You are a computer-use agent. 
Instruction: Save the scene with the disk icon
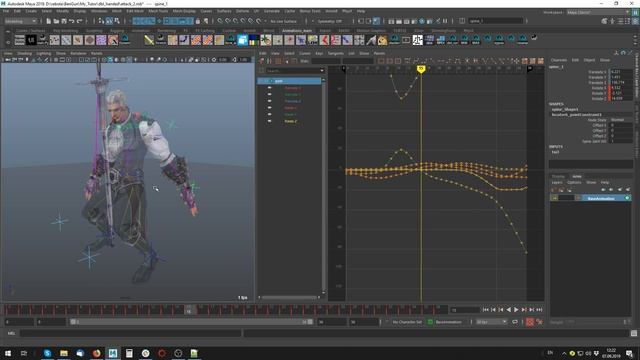tap(64, 21)
